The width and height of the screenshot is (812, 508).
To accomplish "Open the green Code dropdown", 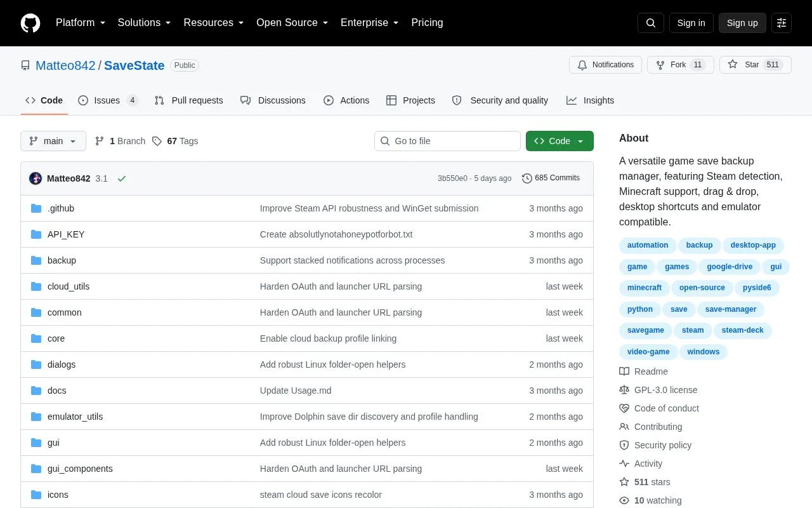I will (560, 141).
